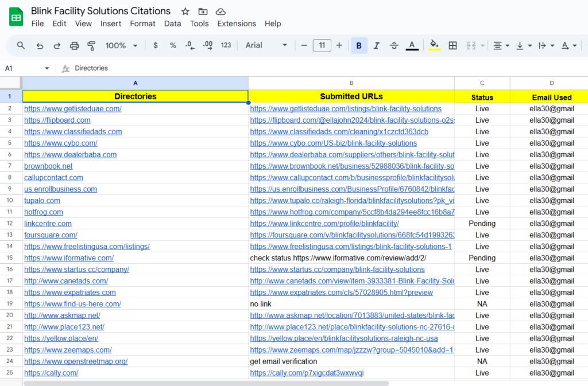Click the Move to folder icon

203,11
